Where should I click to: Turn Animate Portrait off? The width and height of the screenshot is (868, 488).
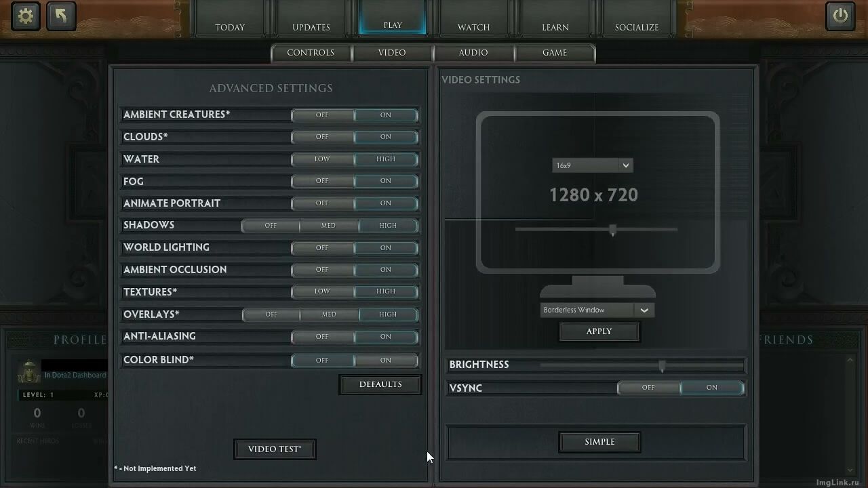(x=322, y=203)
